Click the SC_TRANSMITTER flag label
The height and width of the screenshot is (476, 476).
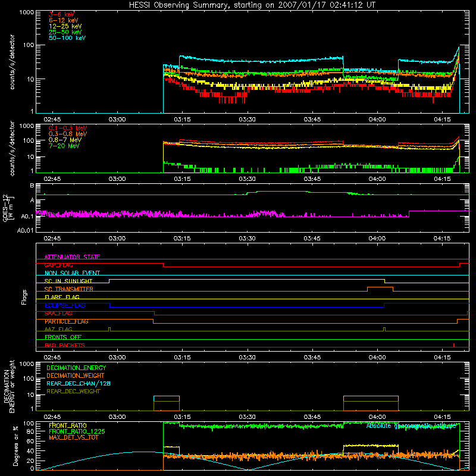[68, 289]
